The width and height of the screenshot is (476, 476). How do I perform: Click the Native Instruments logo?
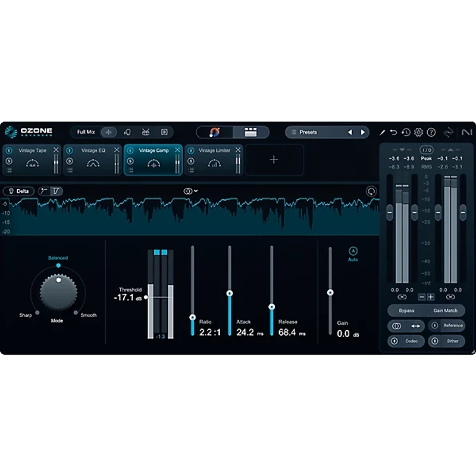(x=466, y=132)
